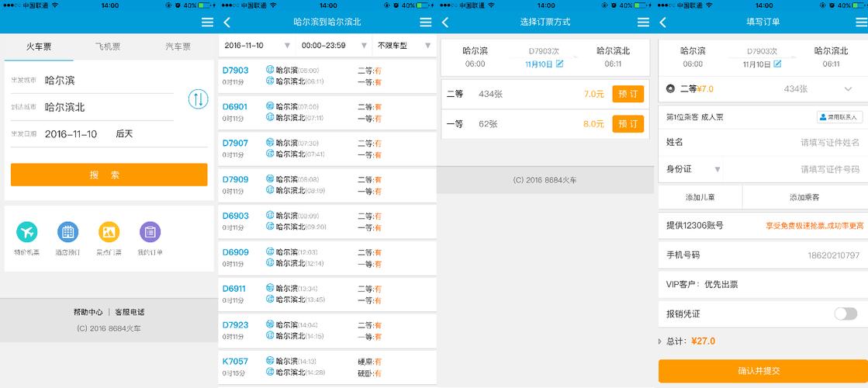
Task: Open hamburger menu on the 火车票 search screen
Action: pyautogui.click(x=207, y=23)
